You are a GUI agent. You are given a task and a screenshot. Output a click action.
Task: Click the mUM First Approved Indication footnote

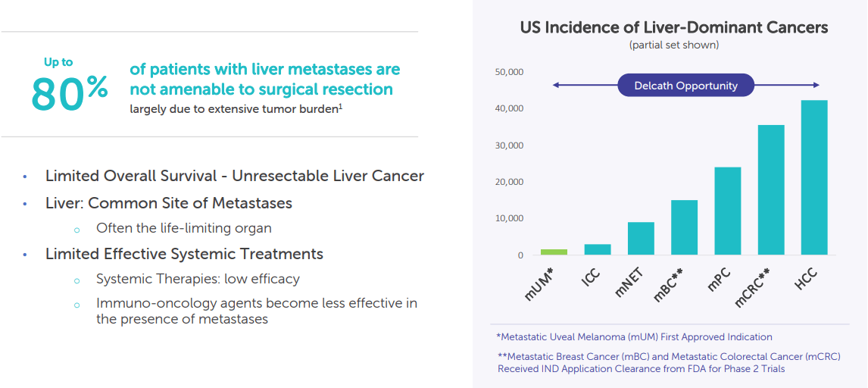tap(634, 336)
